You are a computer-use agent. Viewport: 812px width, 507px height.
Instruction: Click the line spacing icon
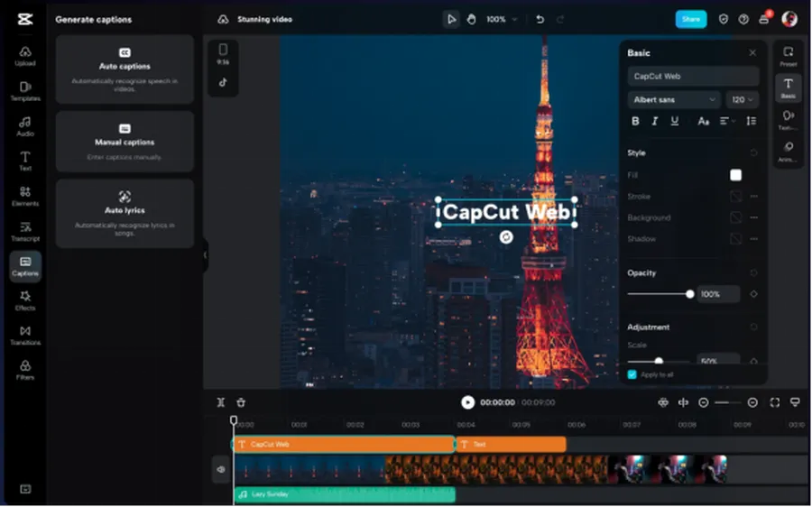[751, 121]
